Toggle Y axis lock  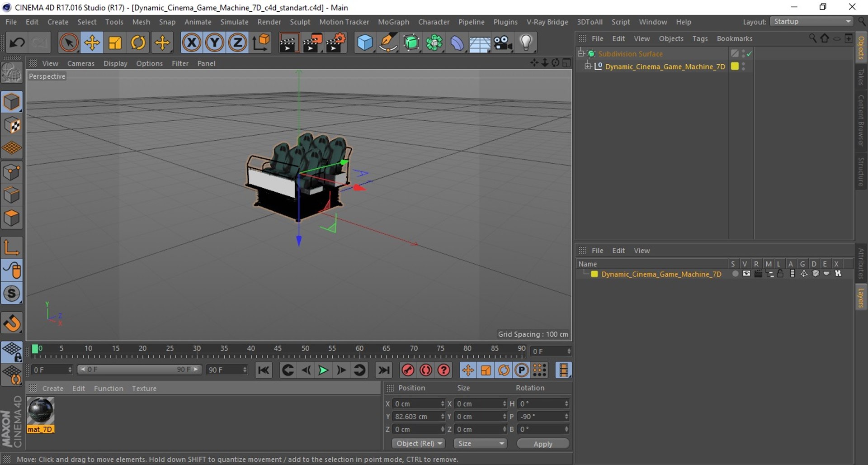point(215,43)
